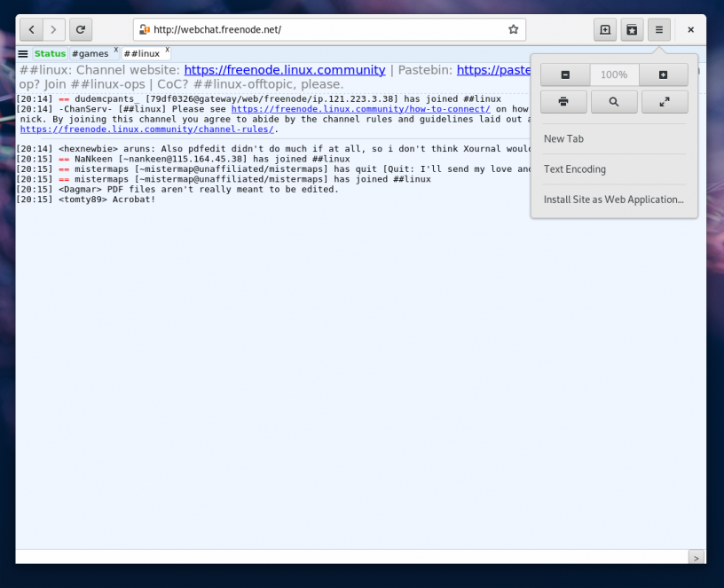Viewport: 724px width, 588px height.
Task: Enter fullscreen with the diagonal arrows icon
Action: (664, 101)
